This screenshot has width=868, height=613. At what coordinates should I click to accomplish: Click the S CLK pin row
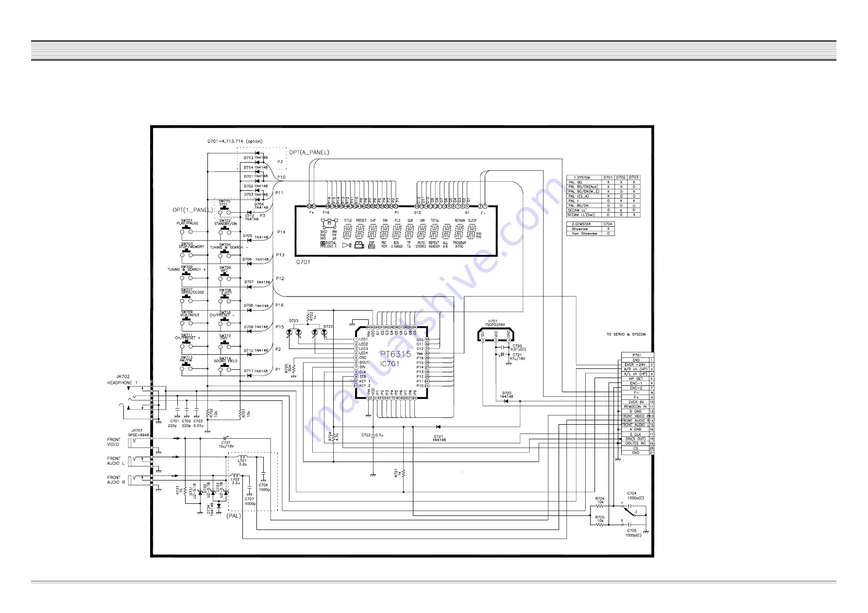(x=638, y=434)
